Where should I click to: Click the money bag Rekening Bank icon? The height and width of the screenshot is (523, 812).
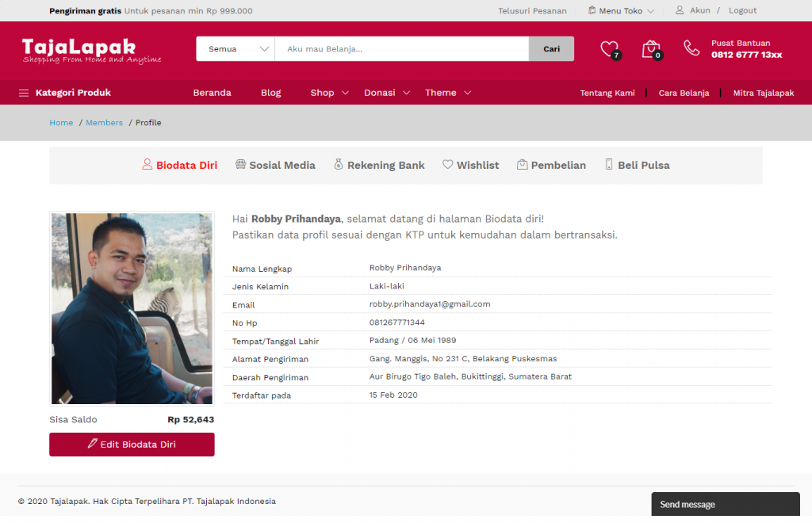tap(338, 165)
